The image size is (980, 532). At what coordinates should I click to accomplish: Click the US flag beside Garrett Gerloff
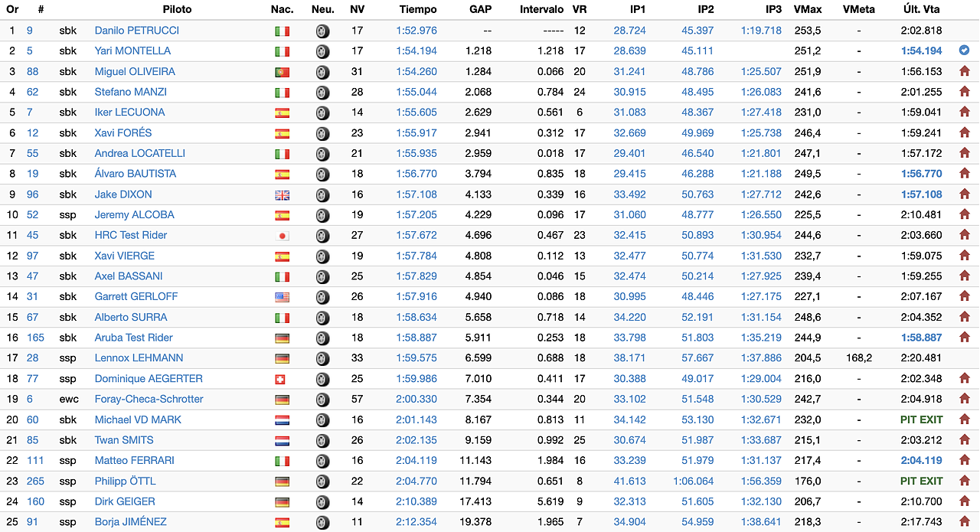click(x=283, y=296)
